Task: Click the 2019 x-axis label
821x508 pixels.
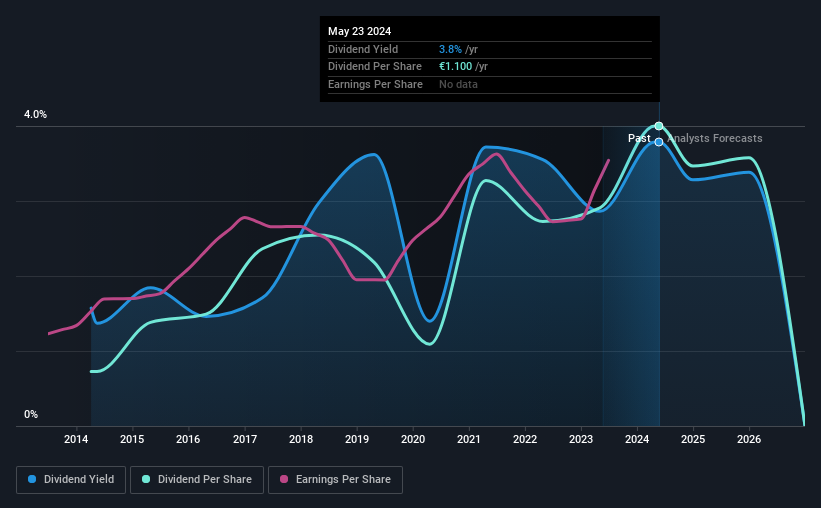Action: pyautogui.click(x=357, y=439)
